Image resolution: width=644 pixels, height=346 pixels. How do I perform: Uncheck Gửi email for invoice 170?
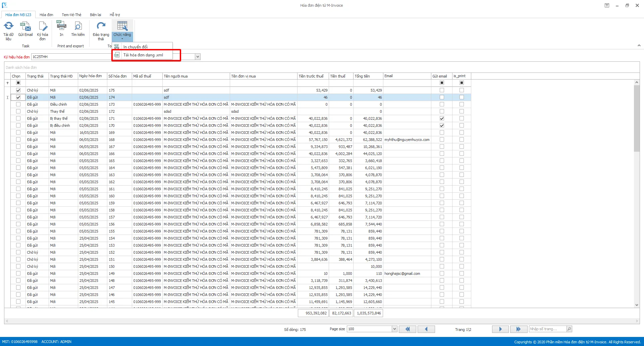tap(442, 126)
